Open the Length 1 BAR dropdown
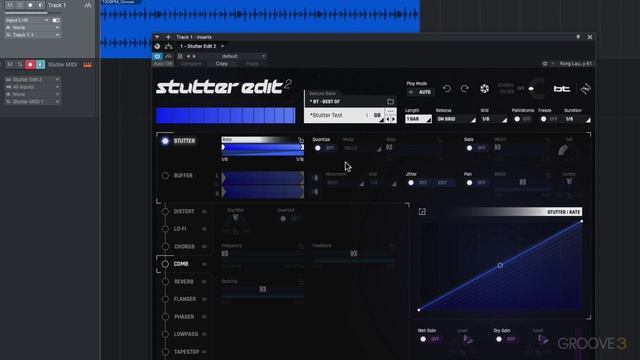640x360 pixels. [418, 119]
